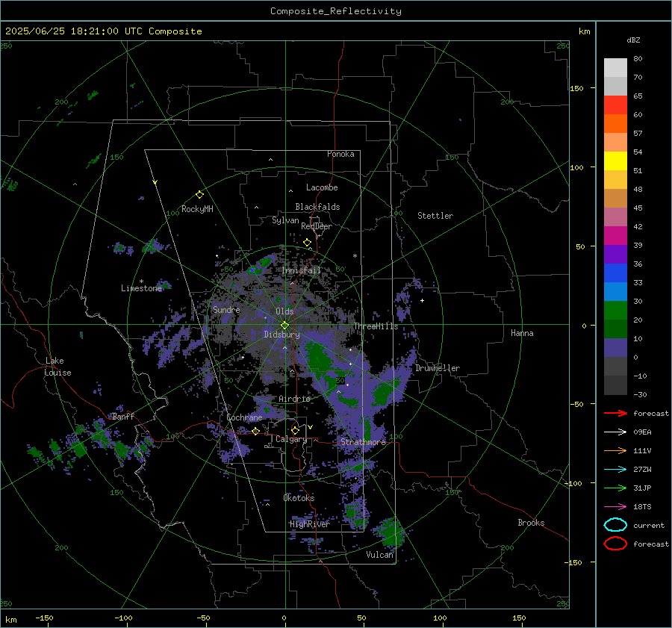Click the cyan 27ZW arrow icon
Viewport: 672px width, 628px height.
coord(615,470)
